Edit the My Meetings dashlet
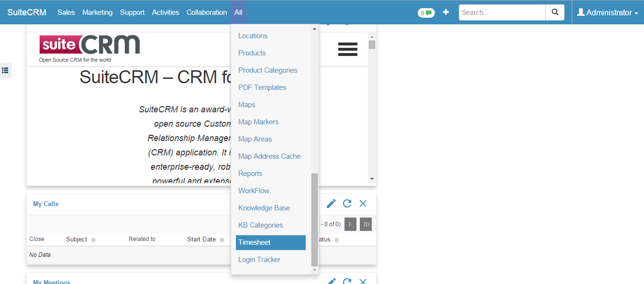The width and height of the screenshot is (644, 284). 331,282
